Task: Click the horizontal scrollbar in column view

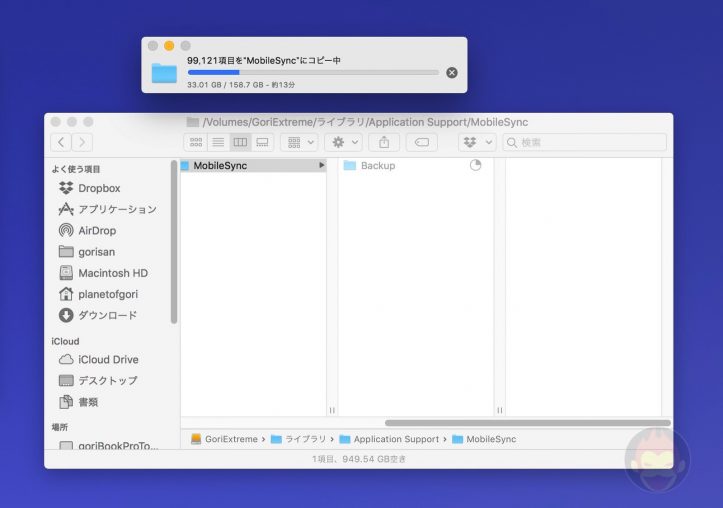Action: coord(528,423)
